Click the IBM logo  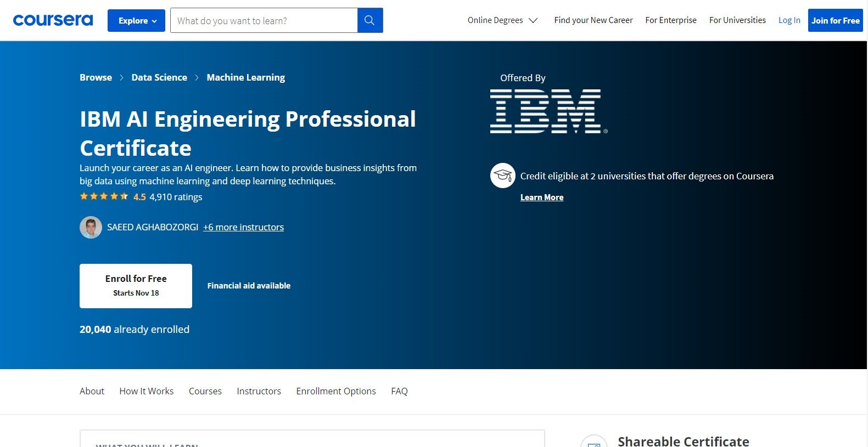[x=548, y=111]
